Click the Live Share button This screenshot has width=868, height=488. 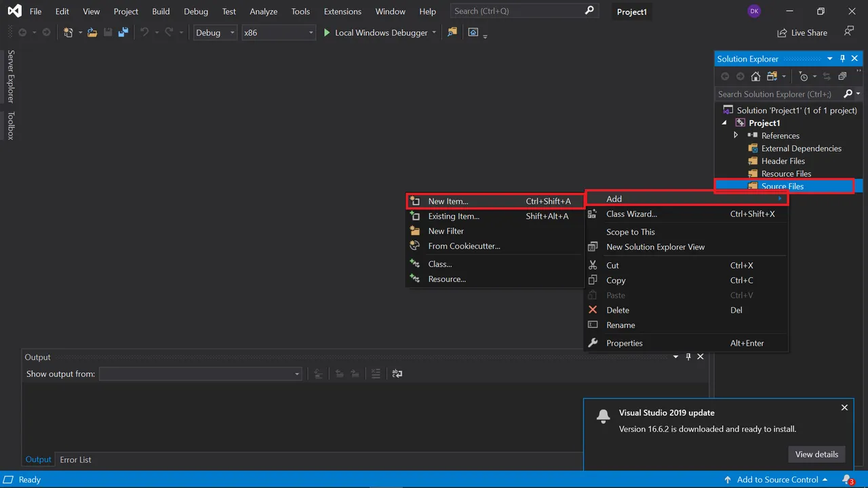(802, 33)
